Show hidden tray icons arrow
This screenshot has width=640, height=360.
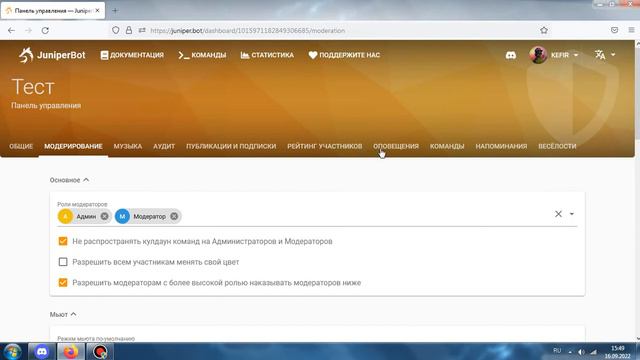[570, 351]
